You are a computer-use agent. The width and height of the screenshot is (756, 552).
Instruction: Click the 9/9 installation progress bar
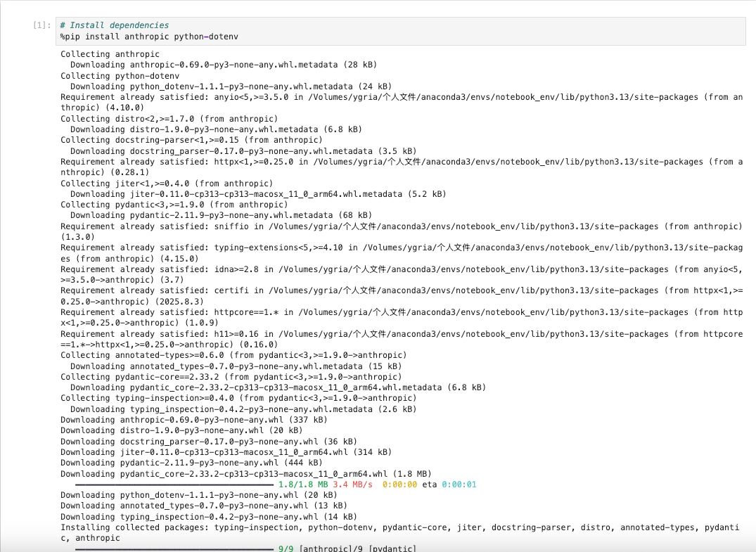click(x=174, y=548)
